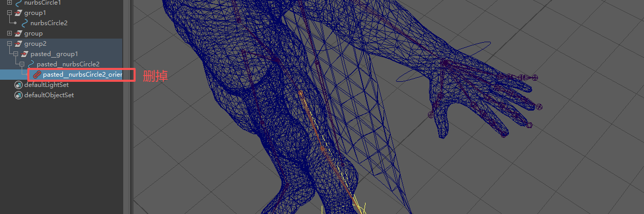Select the group2 label
This screenshot has width=644, height=214.
tap(35, 44)
